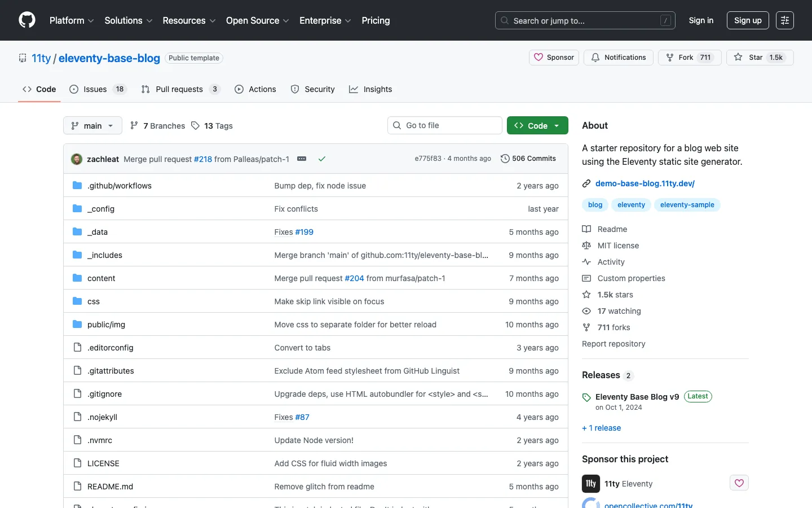
Task: Fork the eleventy-base-blog repository
Action: point(690,58)
